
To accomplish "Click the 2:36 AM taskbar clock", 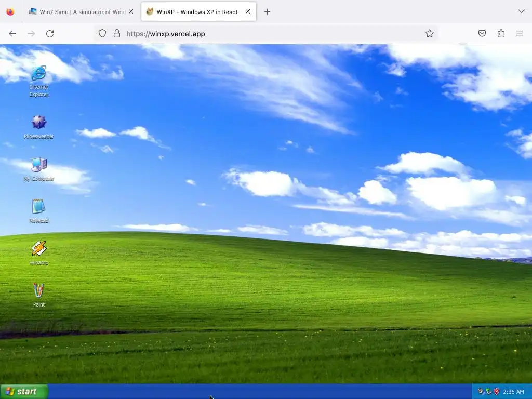I will point(513,392).
